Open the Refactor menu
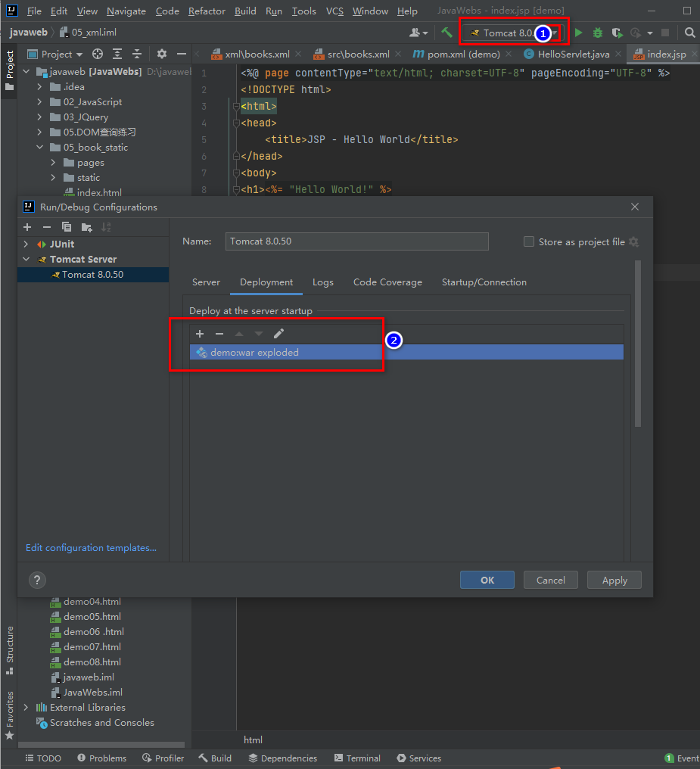Viewport: 700px width, 769px height. 207,11
